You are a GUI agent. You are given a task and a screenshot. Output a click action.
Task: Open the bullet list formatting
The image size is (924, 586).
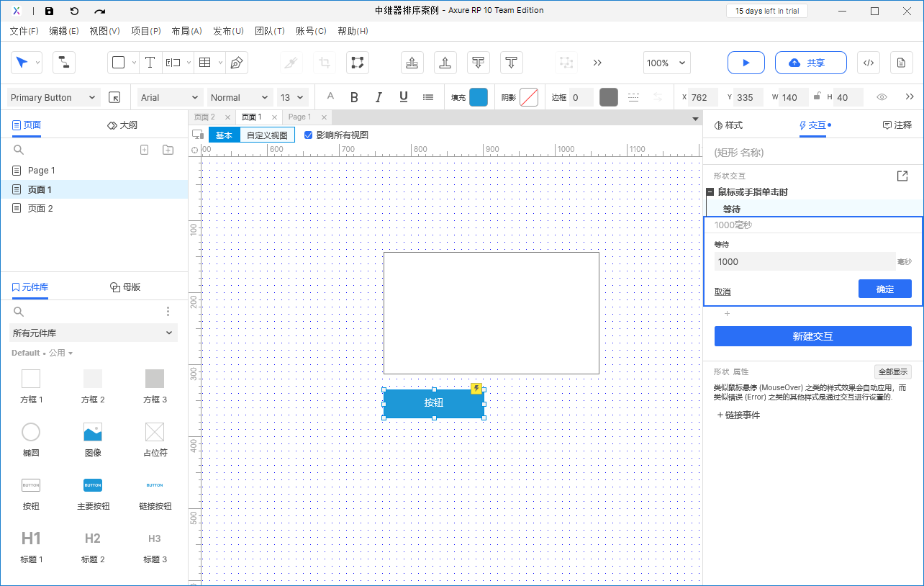(x=428, y=97)
